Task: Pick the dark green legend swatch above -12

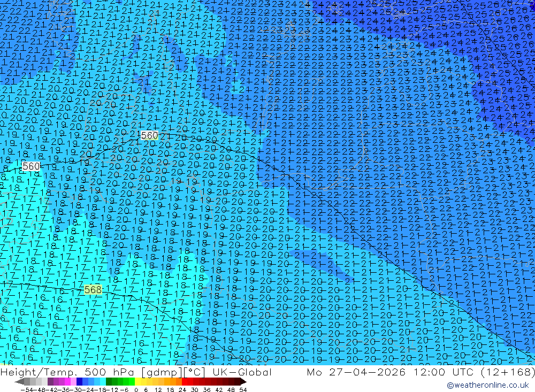Action: coord(109,382)
